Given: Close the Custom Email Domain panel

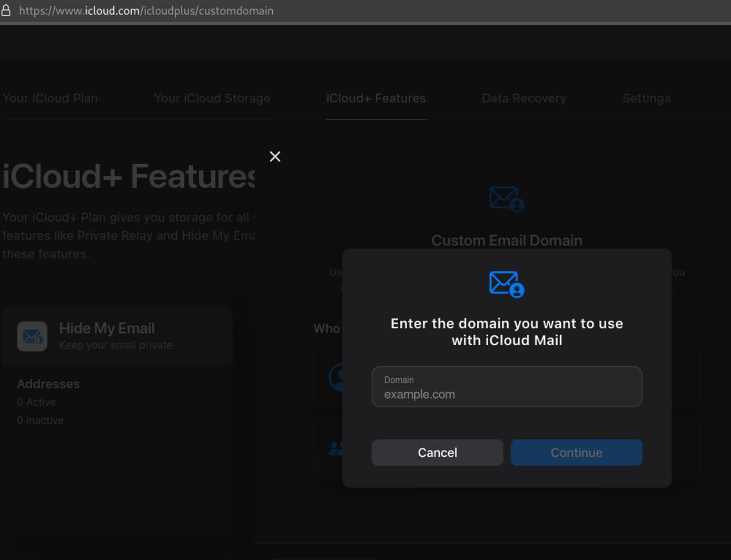Looking at the screenshot, I should pyautogui.click(x=275, y=156).
